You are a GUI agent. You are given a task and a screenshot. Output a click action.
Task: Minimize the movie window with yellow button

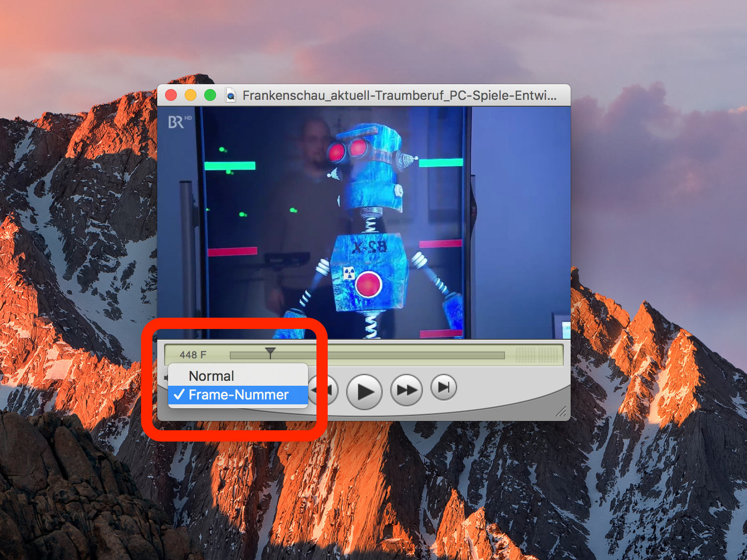191,95
